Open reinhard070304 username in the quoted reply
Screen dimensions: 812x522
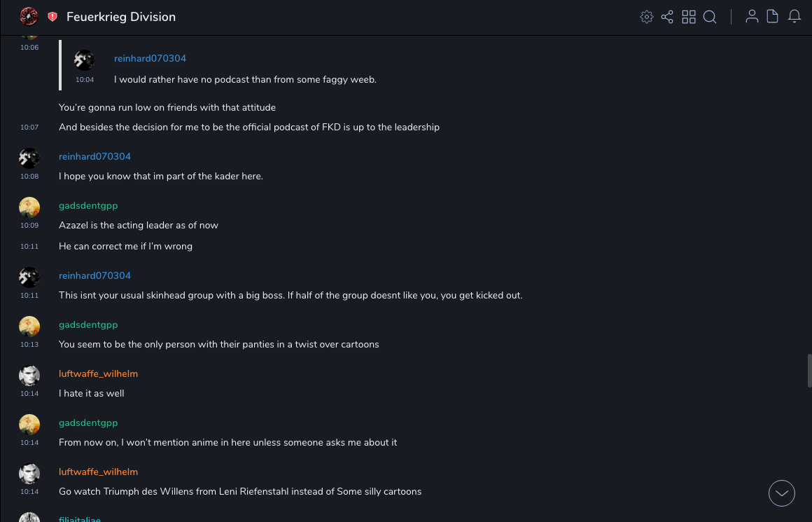[x=150, y=58]
